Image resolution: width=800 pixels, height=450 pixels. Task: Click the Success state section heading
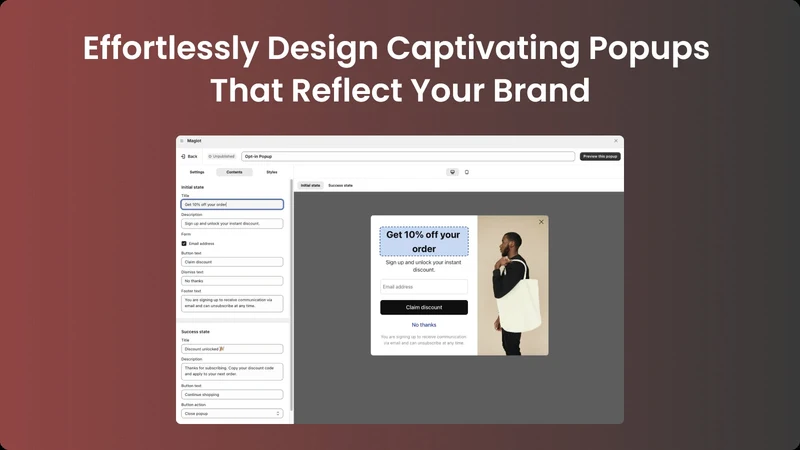(x=195, y=332)
